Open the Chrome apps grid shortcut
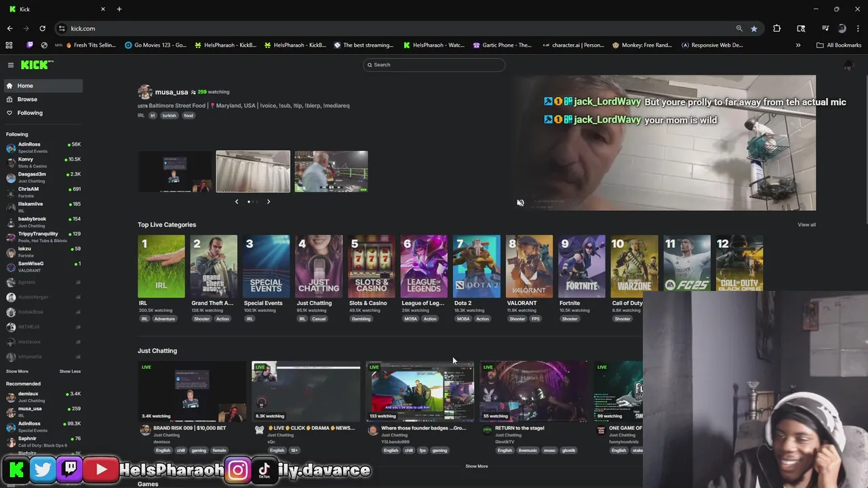 [9, 45]
